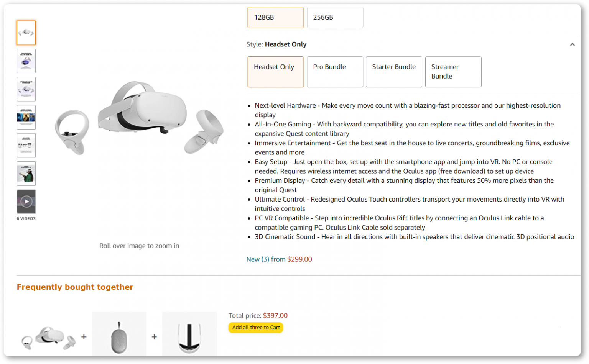
Task: Select the Streamer Bundle style
Action: coord(453,72)
